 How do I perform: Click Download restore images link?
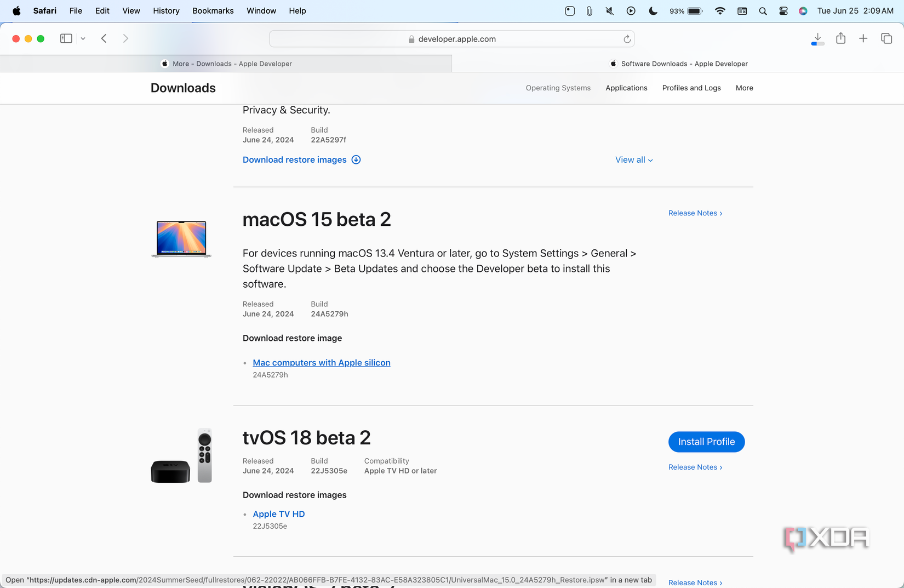[x=294, y=159]
